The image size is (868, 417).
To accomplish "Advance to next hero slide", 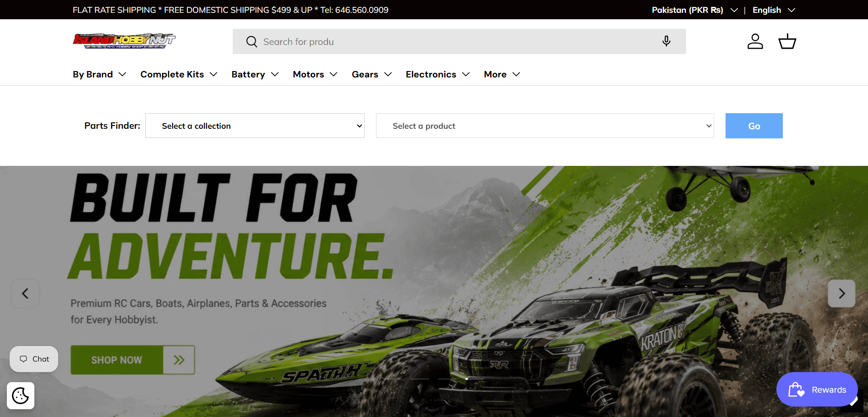I will (x=841, y=293).
